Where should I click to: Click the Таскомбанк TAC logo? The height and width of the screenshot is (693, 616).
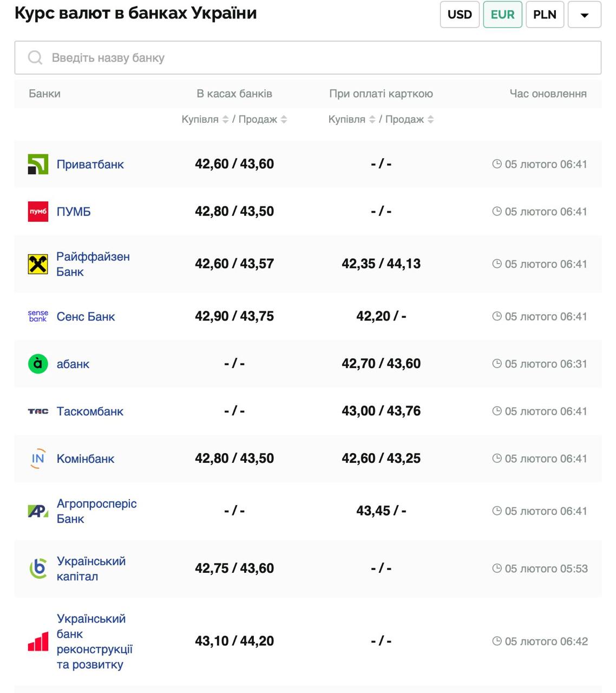tap(38, 411)
